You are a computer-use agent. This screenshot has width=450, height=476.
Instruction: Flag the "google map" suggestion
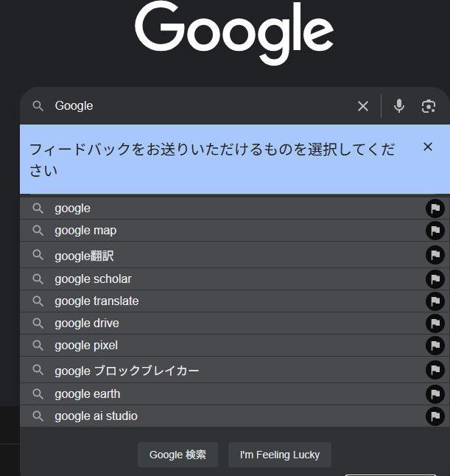pos(435,231)
